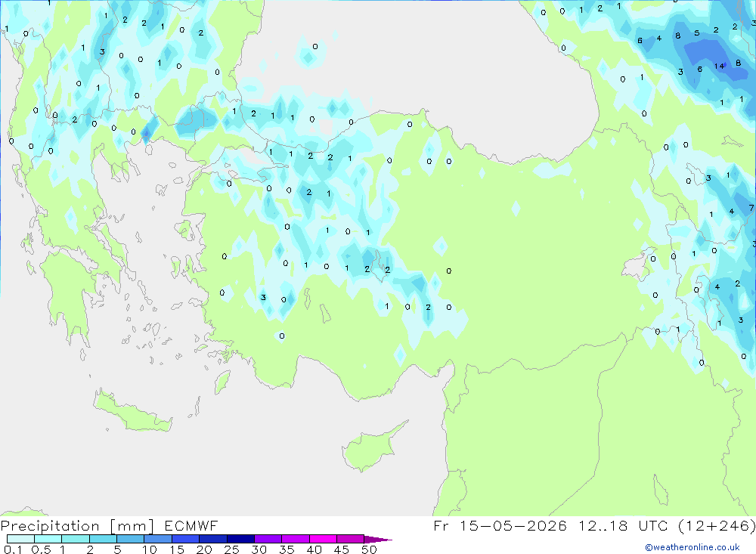The width and height of the screenshot is (756, 554).
Task: Select the 40–45 mm magenta legend swatch
Action: pyautogui.click(x=323, y=539)
